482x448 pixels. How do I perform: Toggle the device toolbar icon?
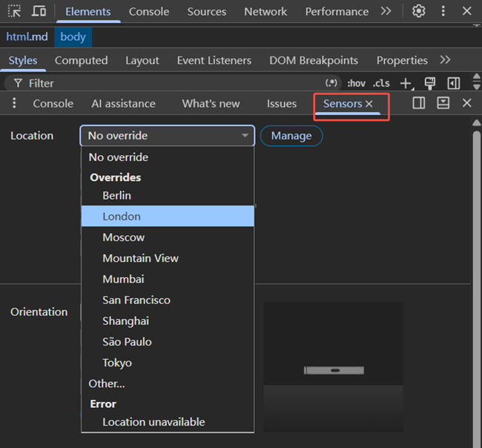[x=39, y=11]
